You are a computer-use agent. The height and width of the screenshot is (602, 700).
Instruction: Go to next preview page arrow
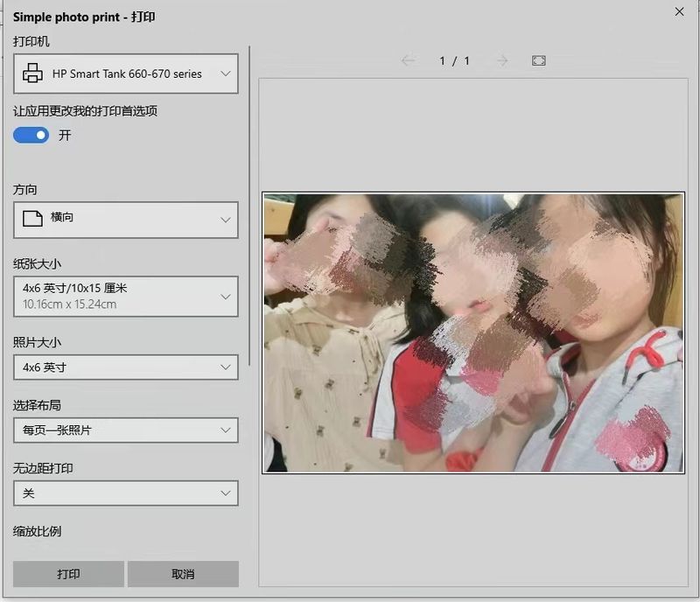pos(501,60)
